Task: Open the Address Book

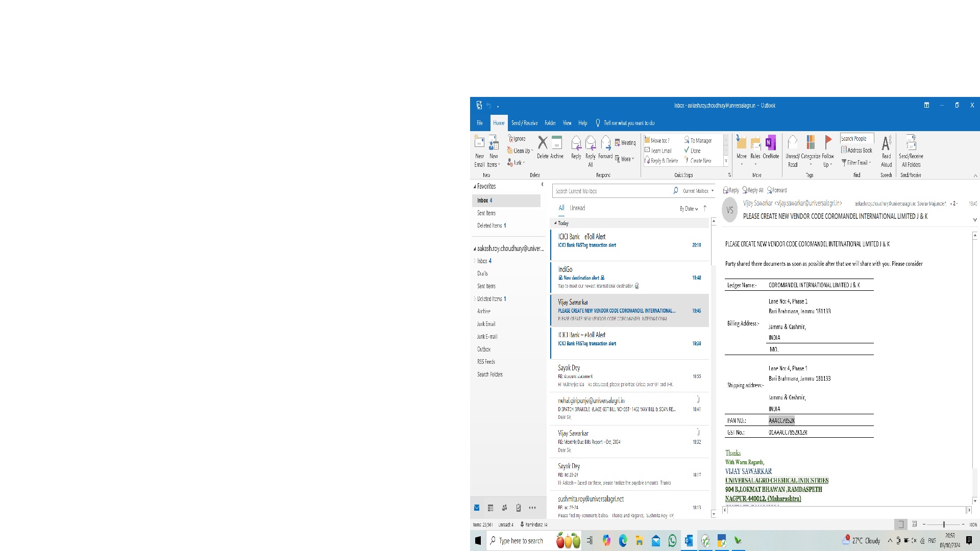Action: point(857,151)
